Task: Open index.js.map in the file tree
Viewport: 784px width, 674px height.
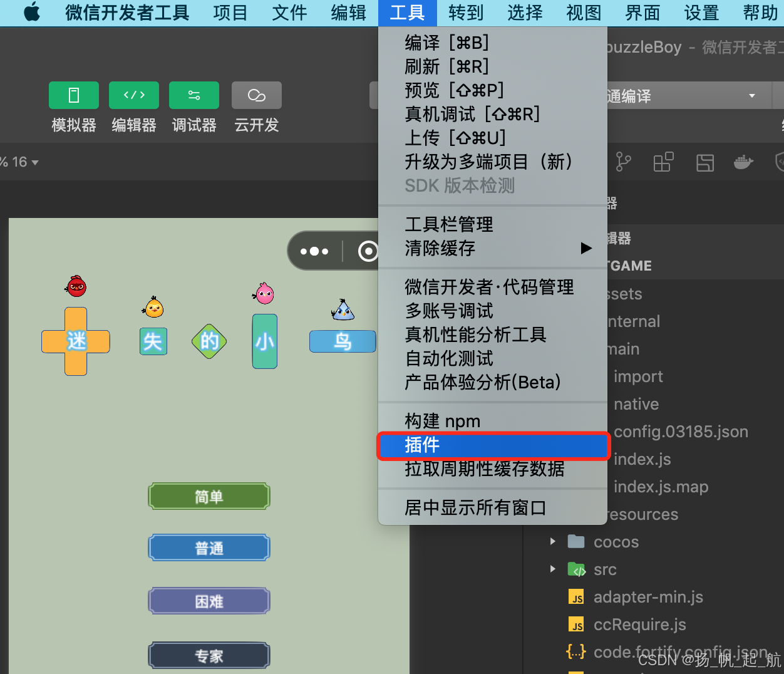Action: (661, 487)
